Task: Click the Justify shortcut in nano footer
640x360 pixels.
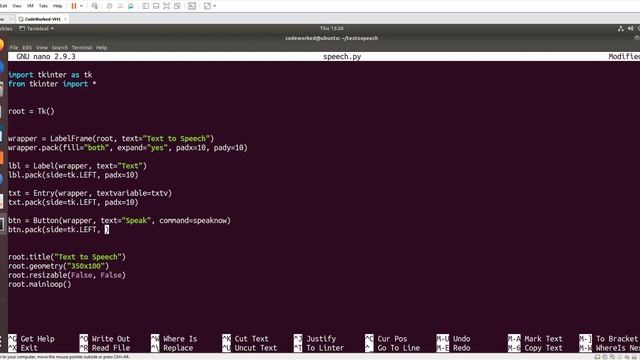Action: tap(315, 339)
